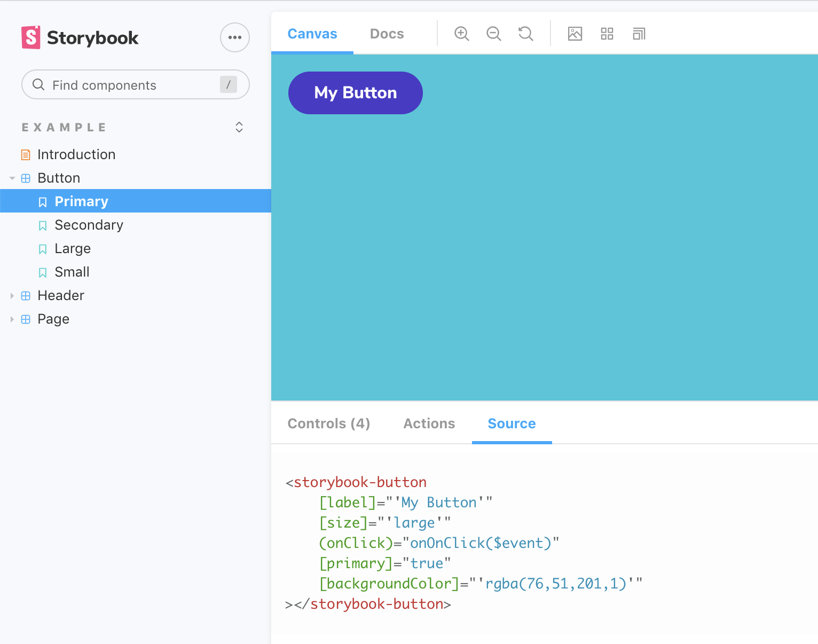Click the Secondary story bookmark icon
The width and height of the screenshot is (818, 644).
coord(43,225)
